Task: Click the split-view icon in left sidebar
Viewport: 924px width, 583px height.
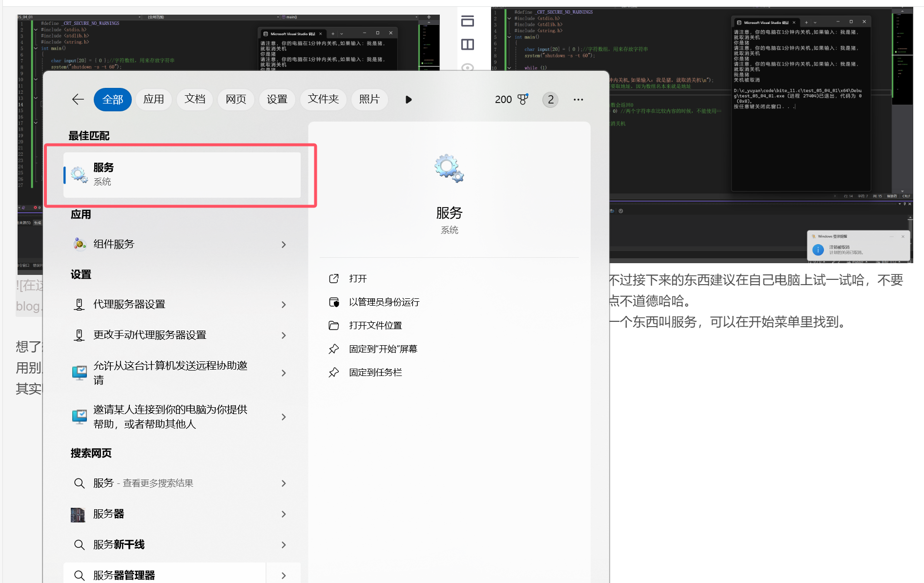Action: (468, 44)
